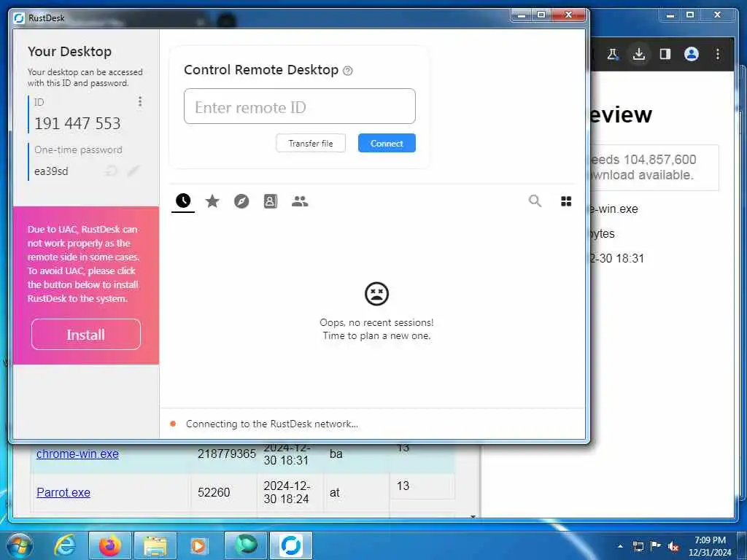Image resolution: width=747 pixels, height=560 pixels.
Task: Launch Internet Explorer from the taskbar
Action: [65, 545]
